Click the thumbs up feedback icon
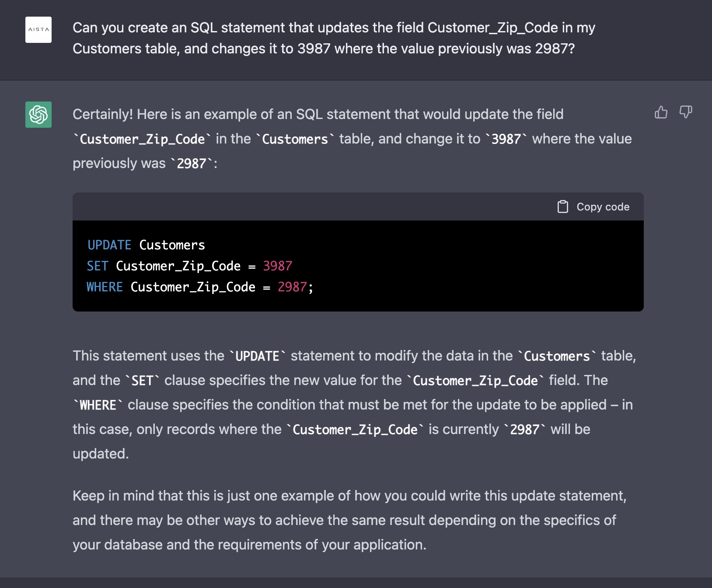Screen dimensions: 712x588 (661, 112)
